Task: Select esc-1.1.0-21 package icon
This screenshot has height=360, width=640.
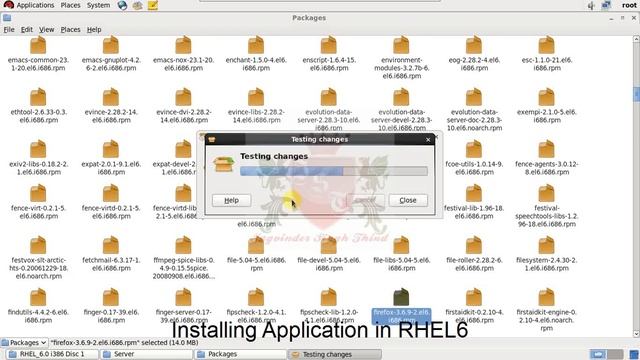Action: (x=547, y=45)
